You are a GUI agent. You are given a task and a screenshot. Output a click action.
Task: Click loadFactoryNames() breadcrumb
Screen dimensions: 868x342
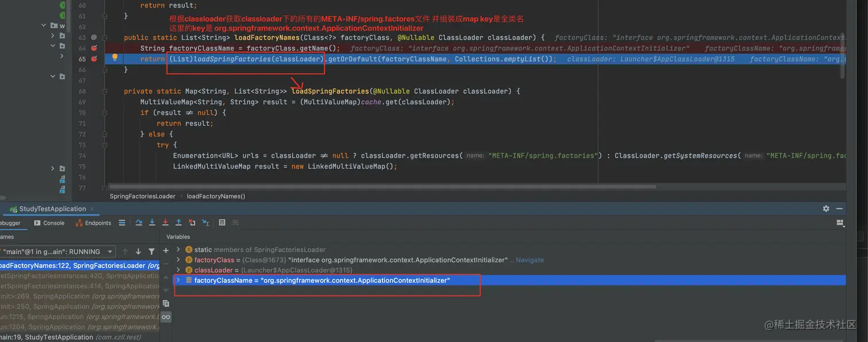[216, 196]
